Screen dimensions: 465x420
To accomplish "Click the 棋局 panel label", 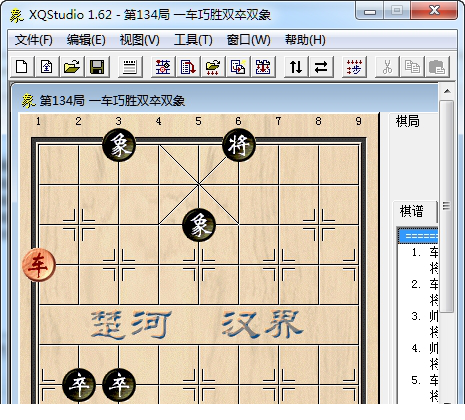I will (x=408, y=121).
